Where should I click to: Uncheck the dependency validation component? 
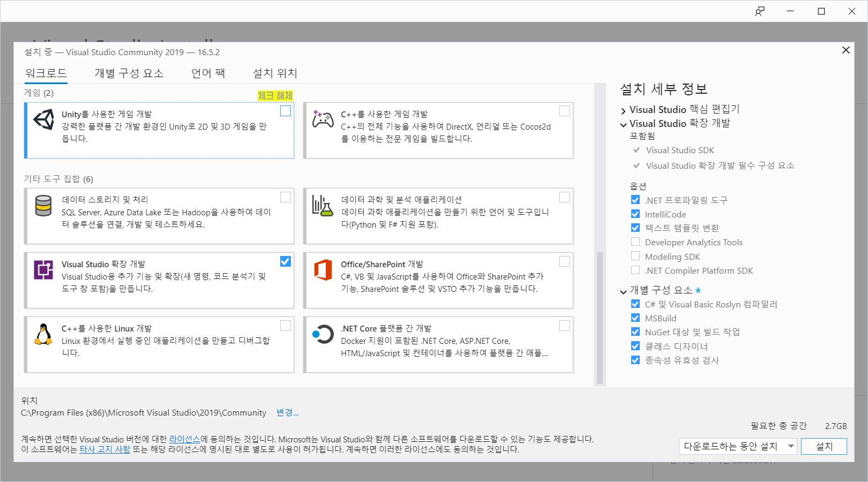click(x=635, y=360)
